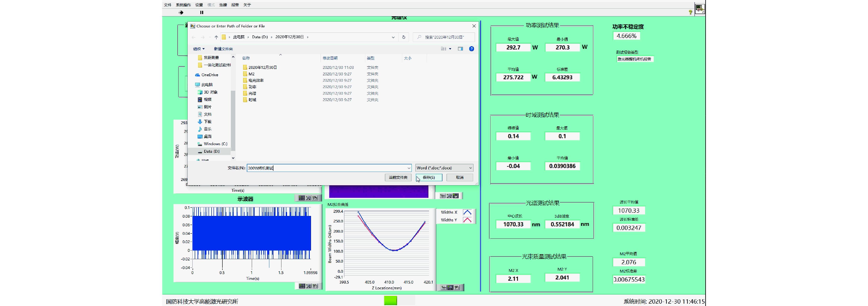This screenshot has width=868, height=306.
Task: Select the zoom tool under oscilloscope graph
Action: point(308,286)
